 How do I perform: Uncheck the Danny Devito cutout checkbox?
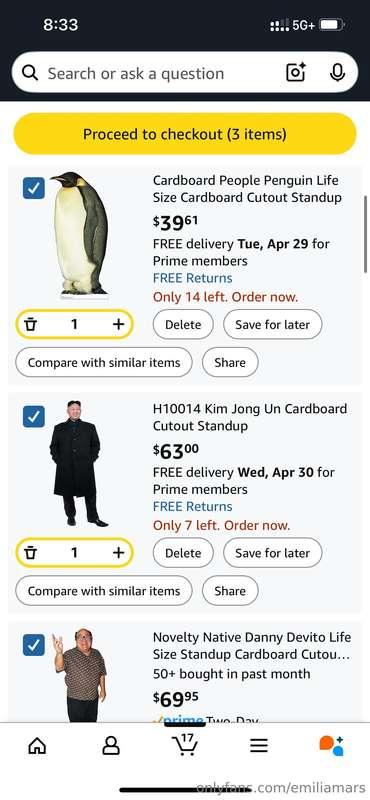(x=34, y=645)
